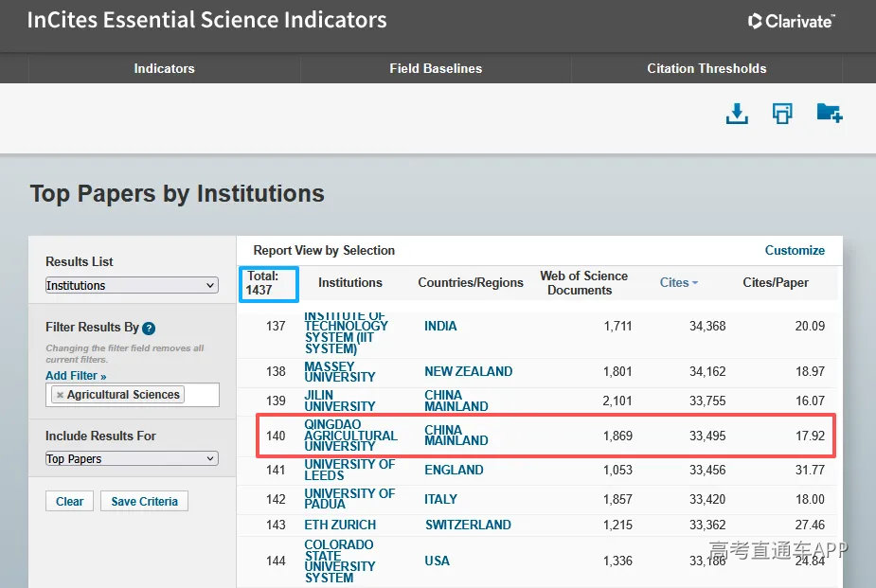
Task: Click the INDIA country link
Action: 440,326
